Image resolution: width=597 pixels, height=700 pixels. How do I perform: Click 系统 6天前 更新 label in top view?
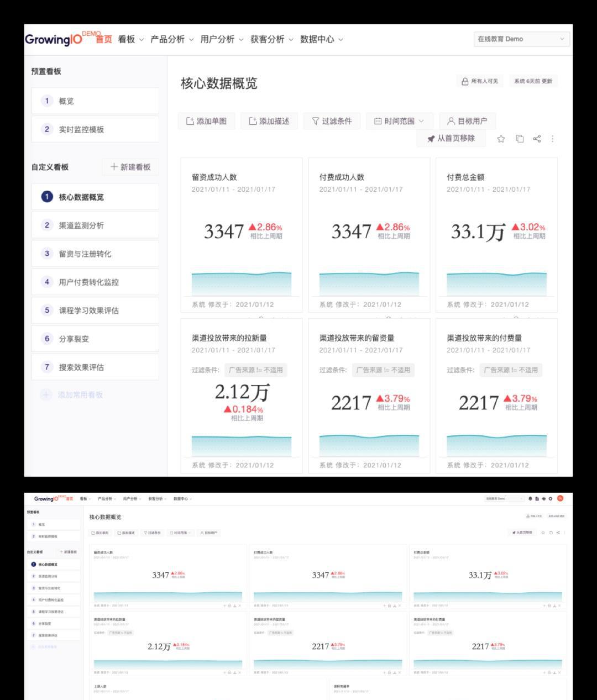click(x=533, y=81)
